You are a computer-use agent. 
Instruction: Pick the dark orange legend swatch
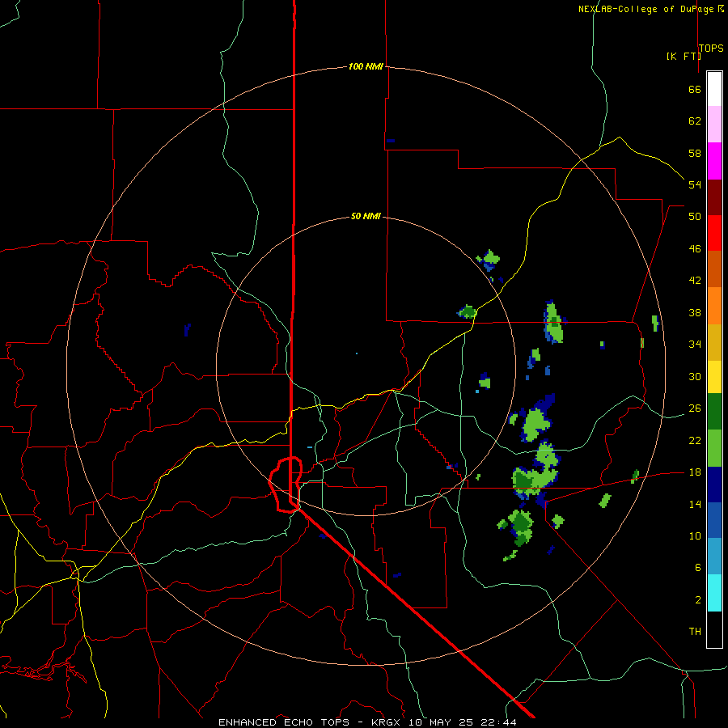pyautogui.click(x=714, y=269)
